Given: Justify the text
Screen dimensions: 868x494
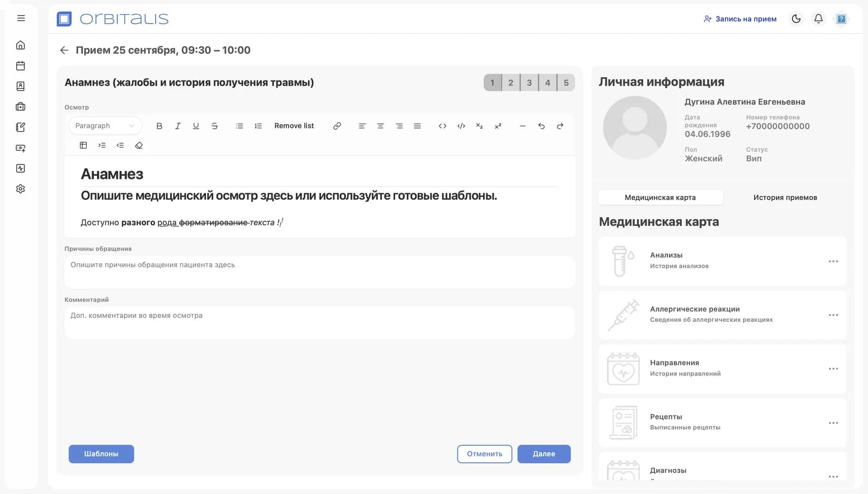Looking at the screenshot, I should pyautogui.click(x=417, y=126).
